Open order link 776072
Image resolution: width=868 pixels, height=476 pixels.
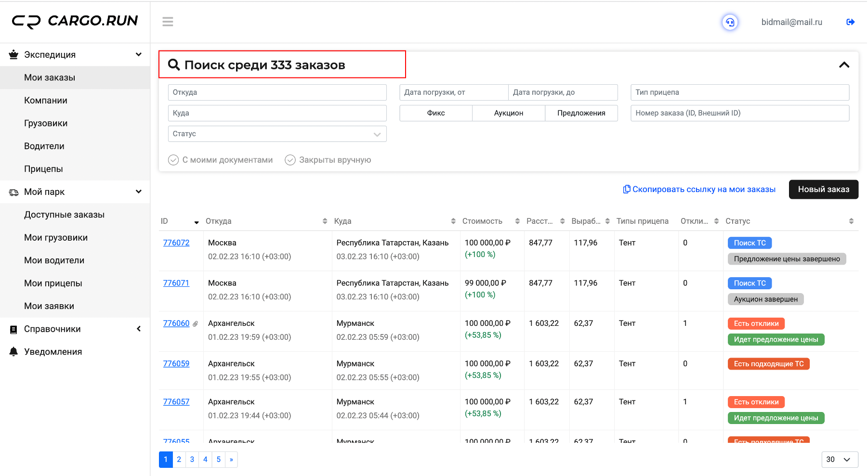tap(176, 243)
